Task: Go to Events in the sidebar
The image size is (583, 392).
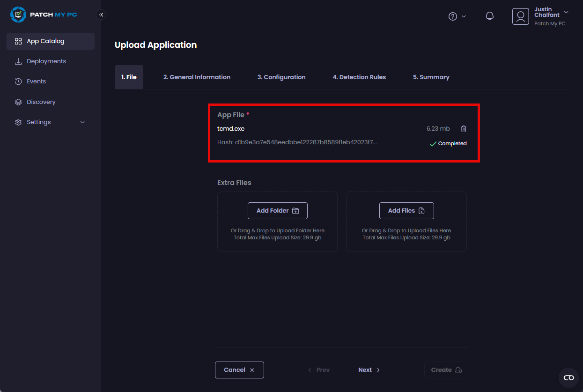Action: pyautogui.click(x=36, y=81)
